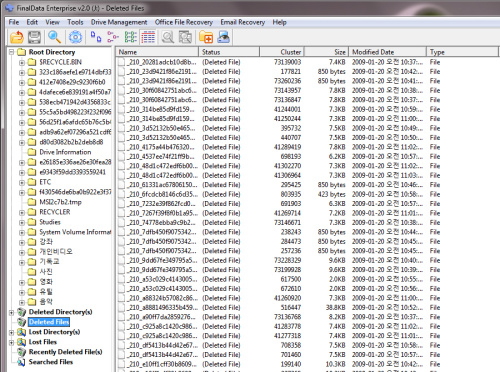Expand the ETC folder node
This screenshot has height=372, width=500.
22,182
